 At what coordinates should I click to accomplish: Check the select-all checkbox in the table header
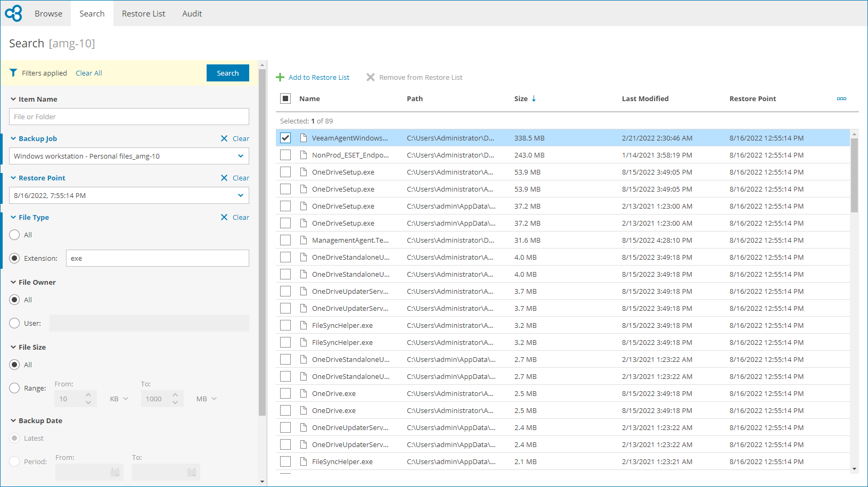click(x=285, y=98)
